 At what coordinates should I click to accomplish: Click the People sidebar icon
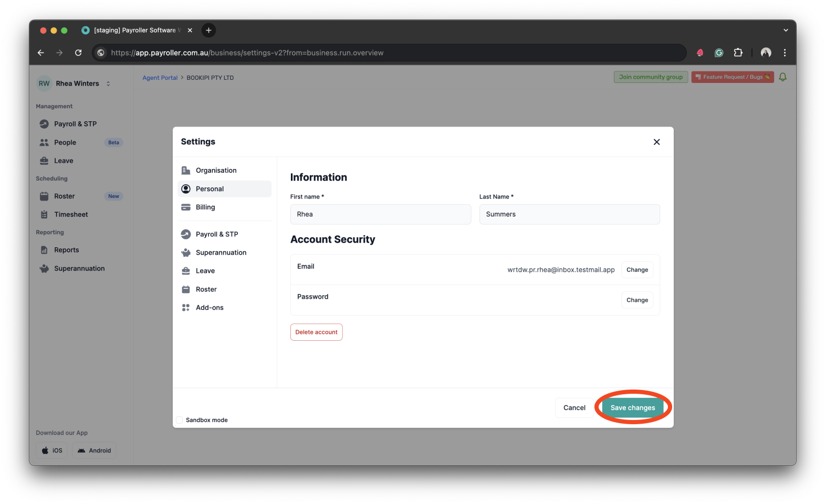coord(44,142)
